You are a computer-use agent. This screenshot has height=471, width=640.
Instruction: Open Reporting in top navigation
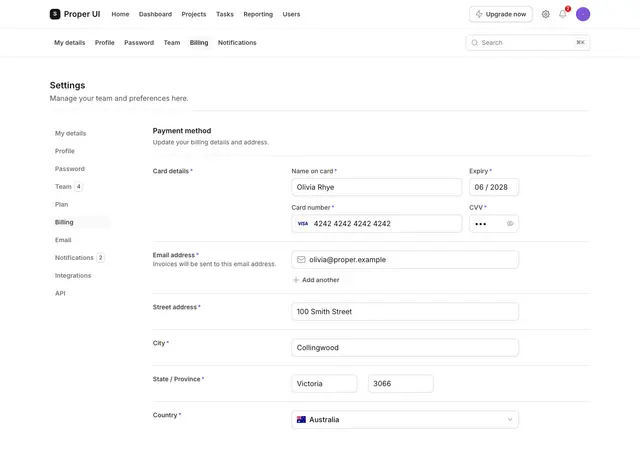(x=258, y=14)
